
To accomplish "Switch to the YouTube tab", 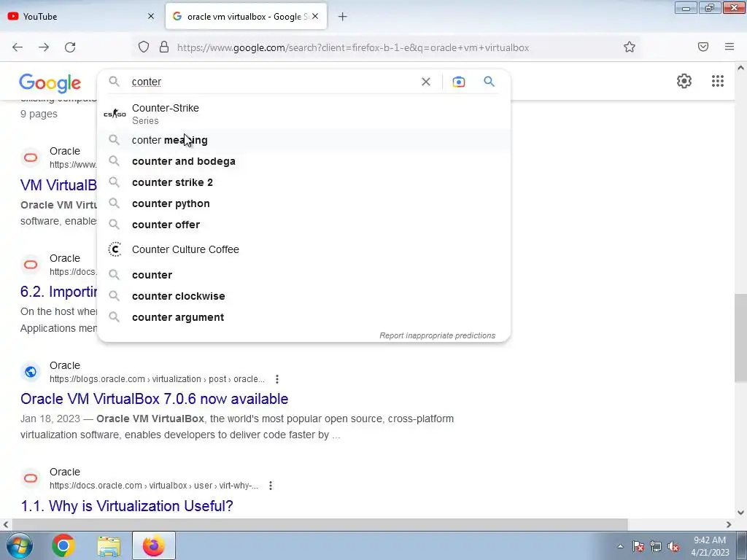I will (81, 16).
